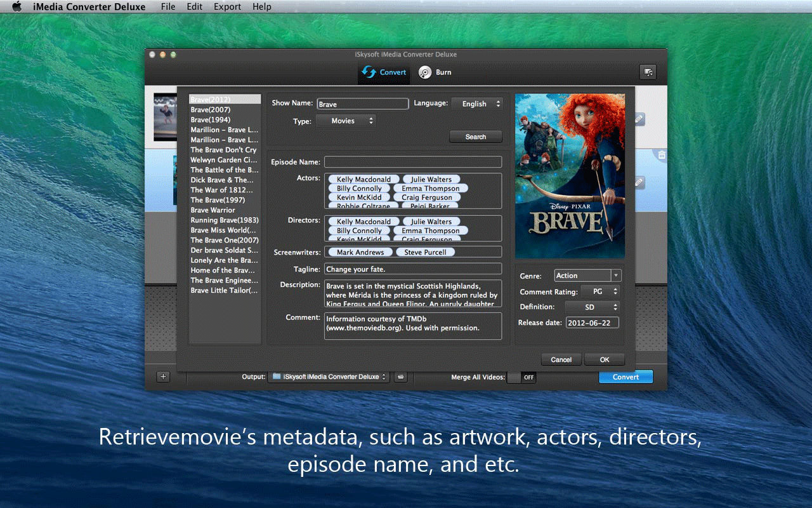Click the trash delete icon
Screen dimensions: 812x508
(662, 154)
